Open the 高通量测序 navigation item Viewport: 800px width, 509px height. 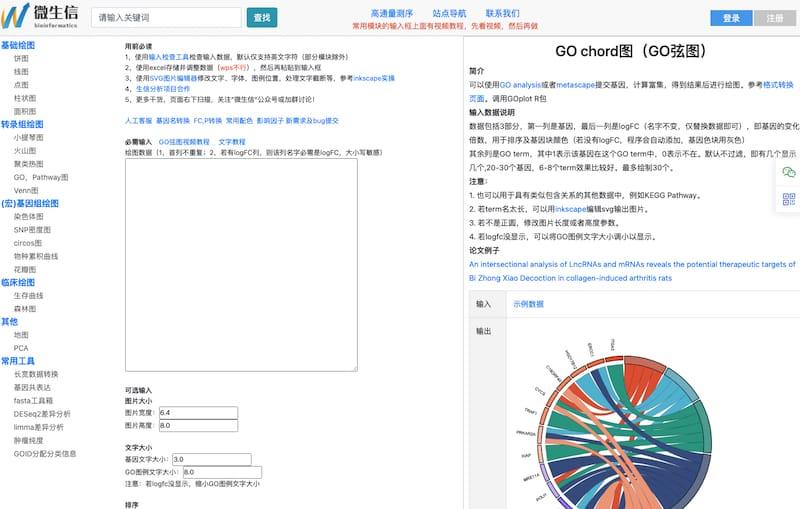(392, 13)
